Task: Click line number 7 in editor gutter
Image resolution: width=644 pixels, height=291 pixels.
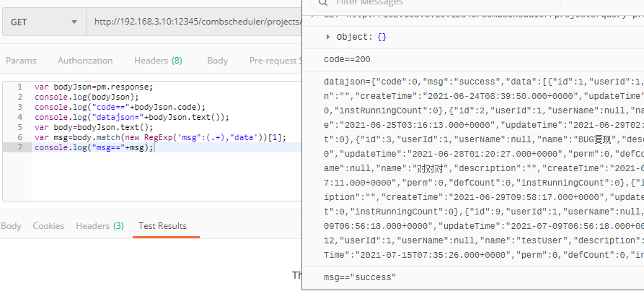Action: 19,147
